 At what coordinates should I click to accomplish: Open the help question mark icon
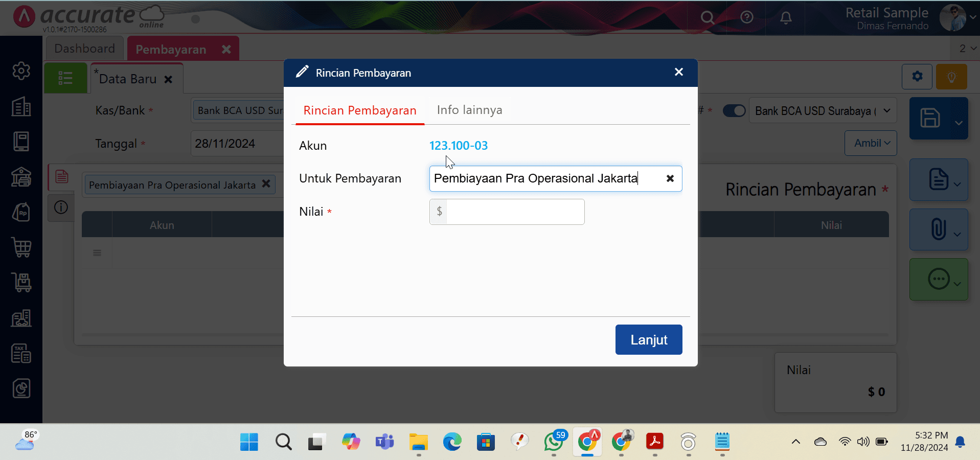(x=746, y=18)
